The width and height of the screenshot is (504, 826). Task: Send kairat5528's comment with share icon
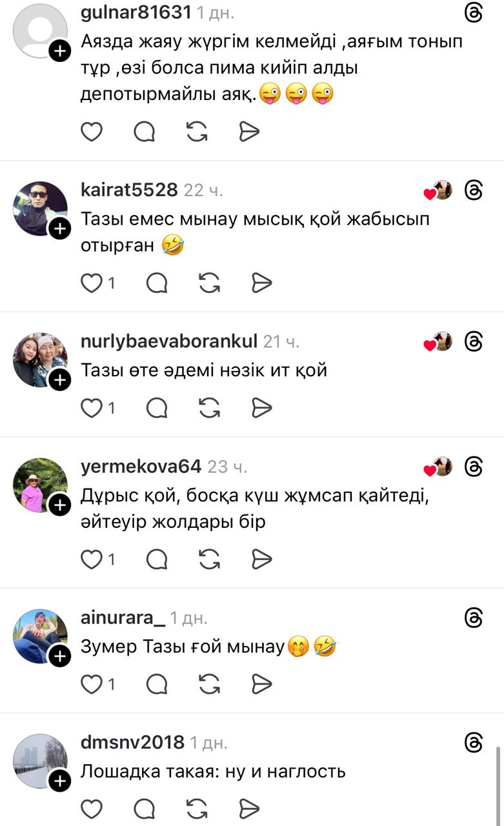coord(261,283)
